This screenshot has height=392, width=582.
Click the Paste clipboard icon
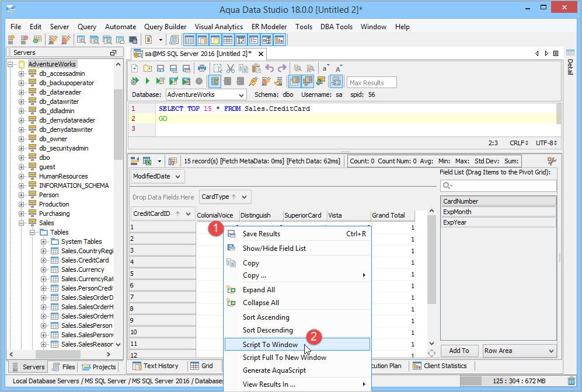[x=256, y=69]
